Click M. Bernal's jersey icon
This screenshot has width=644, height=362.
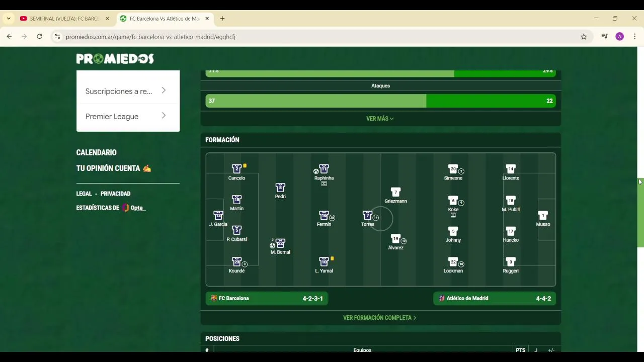(x=280, y=243)
